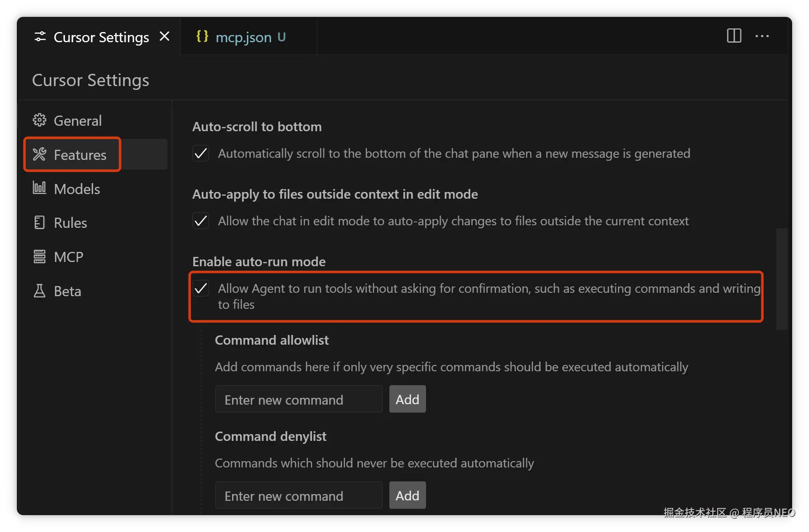Click the mcp.json curly braces icon
The height and width of the screenshot is (532, 809).
(202, 36)
